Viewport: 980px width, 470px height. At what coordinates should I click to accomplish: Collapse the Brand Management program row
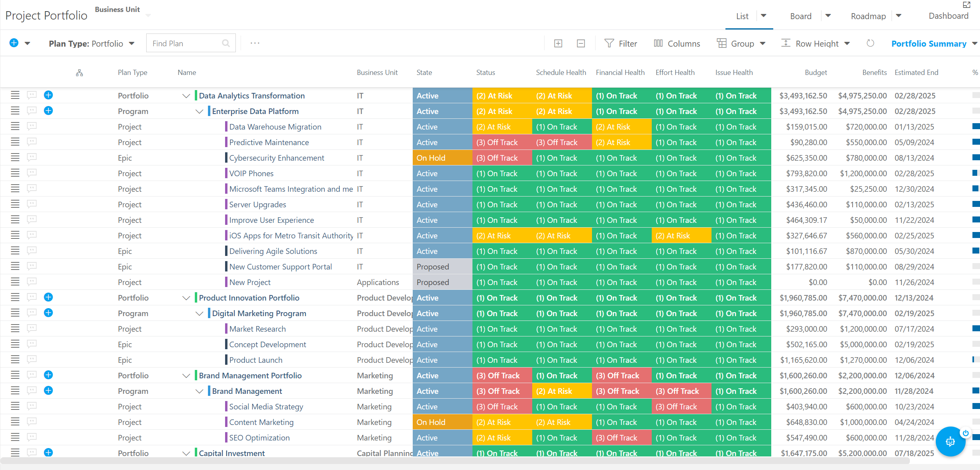[x=199, y=391]
